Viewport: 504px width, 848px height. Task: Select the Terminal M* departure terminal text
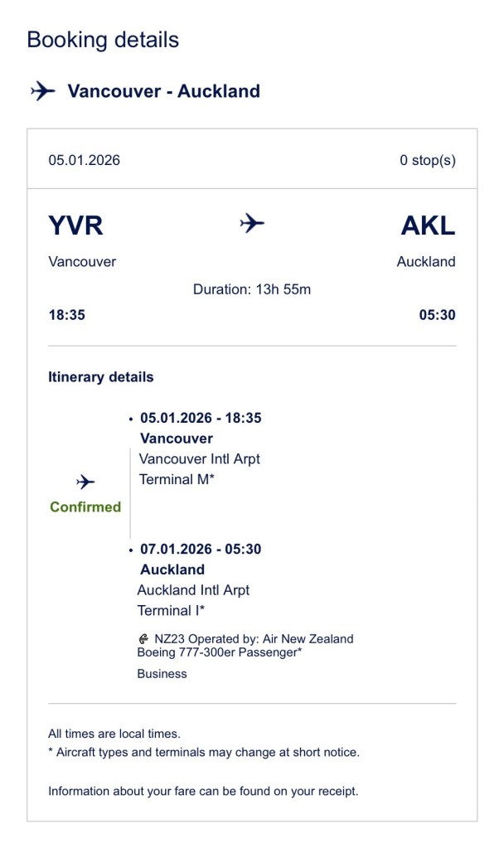(x=177, y=479)
